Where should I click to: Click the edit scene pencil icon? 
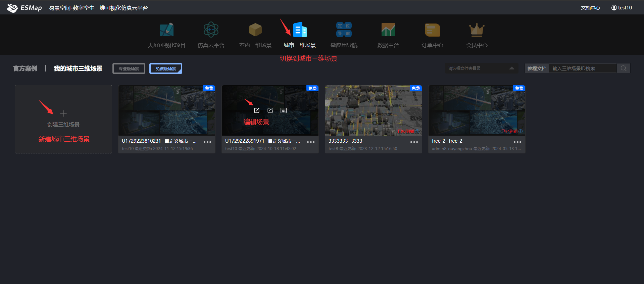pyautogui.click(x=257, y=110)
